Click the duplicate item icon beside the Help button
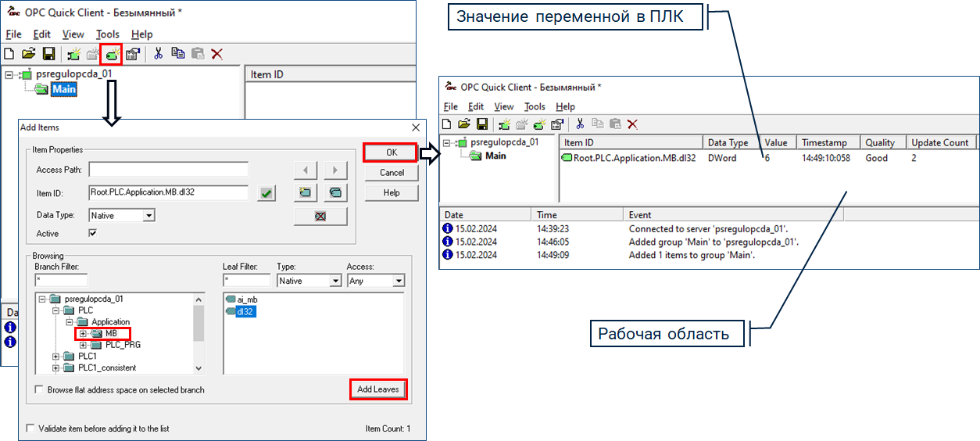This screenshot has height=441, width=980. pyautogui.click(x=335, y=192)
